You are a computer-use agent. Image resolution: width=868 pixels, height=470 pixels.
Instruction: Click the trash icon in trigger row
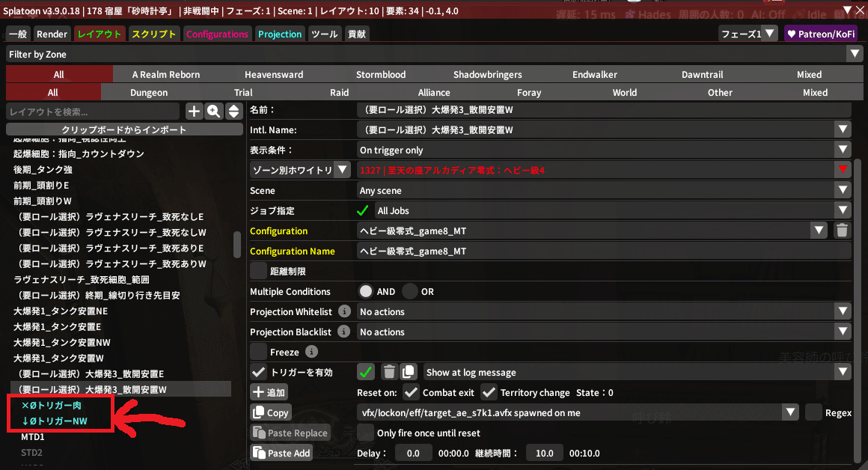point(389,372)
